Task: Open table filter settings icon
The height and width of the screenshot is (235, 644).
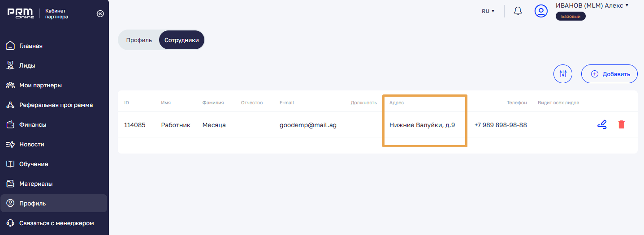Action: point(563,74)
